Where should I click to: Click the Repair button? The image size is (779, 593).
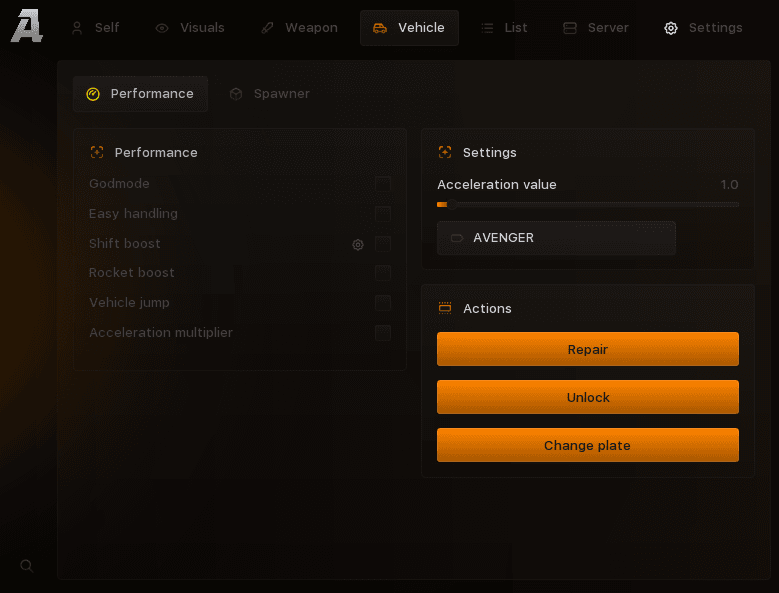pos(588,349)
